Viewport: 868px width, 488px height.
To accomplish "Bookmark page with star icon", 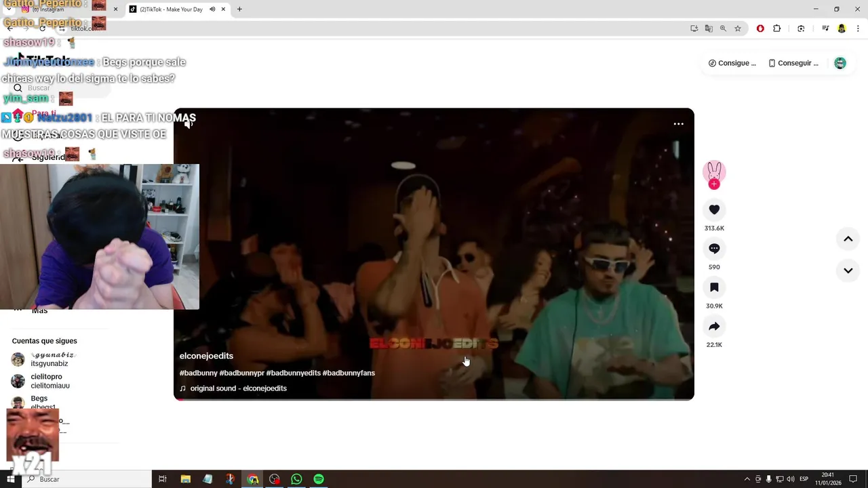I will pos(738,28).
